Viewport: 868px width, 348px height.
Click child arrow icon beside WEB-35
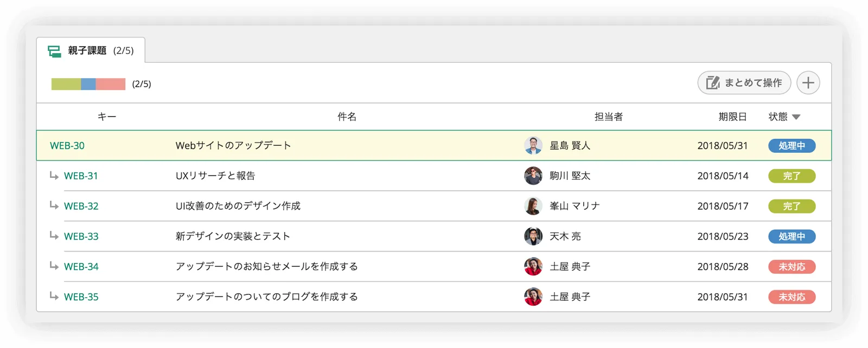pyautogui.click(x=54, y=297)
